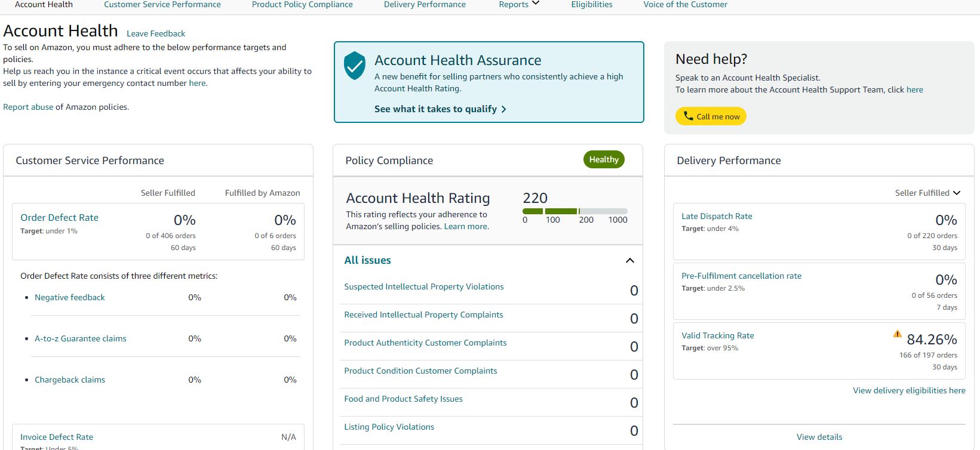Click Product Authenticity Customer Complaints
Viewport: 980px width, 450px height.
[425, 343]
